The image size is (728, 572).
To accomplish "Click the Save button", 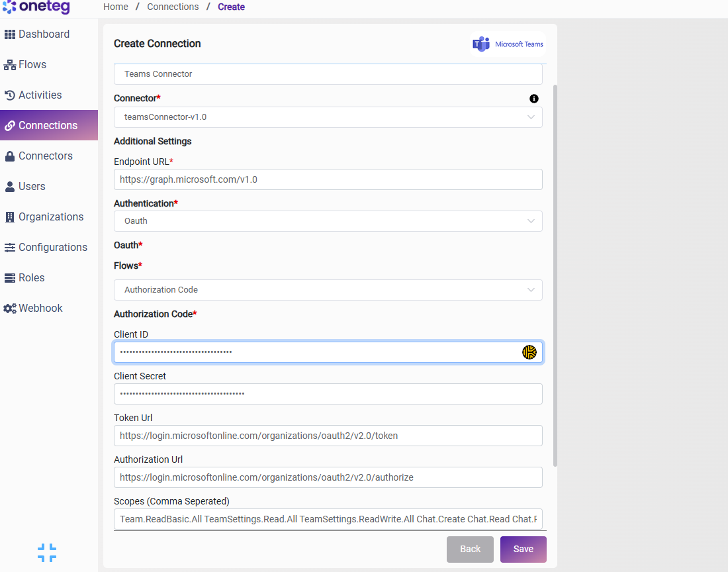I will pos(523,549).
